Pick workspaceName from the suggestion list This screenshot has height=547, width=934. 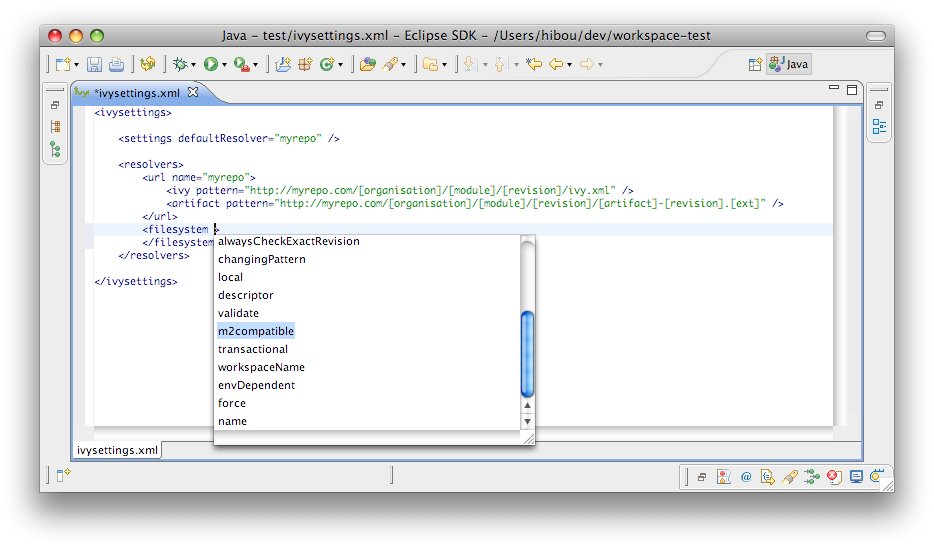tap(261, 367)
